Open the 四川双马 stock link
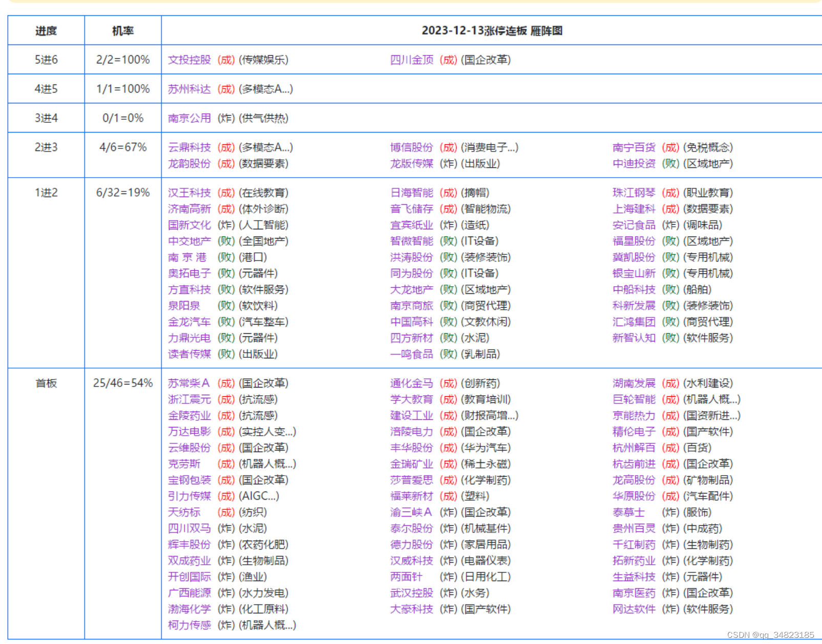This screenshot has height=644, width=822. click(x=189, y=528)
